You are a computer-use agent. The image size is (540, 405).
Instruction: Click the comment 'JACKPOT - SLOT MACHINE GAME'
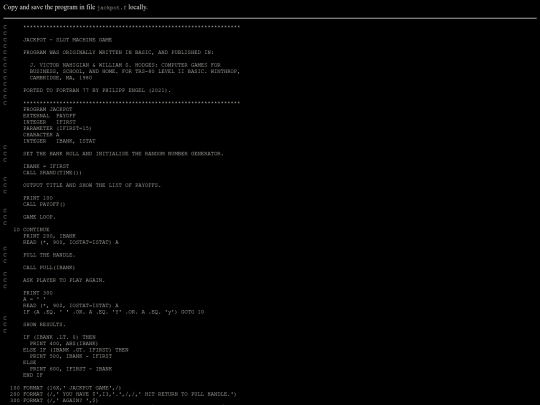click(x=68, y=40)
